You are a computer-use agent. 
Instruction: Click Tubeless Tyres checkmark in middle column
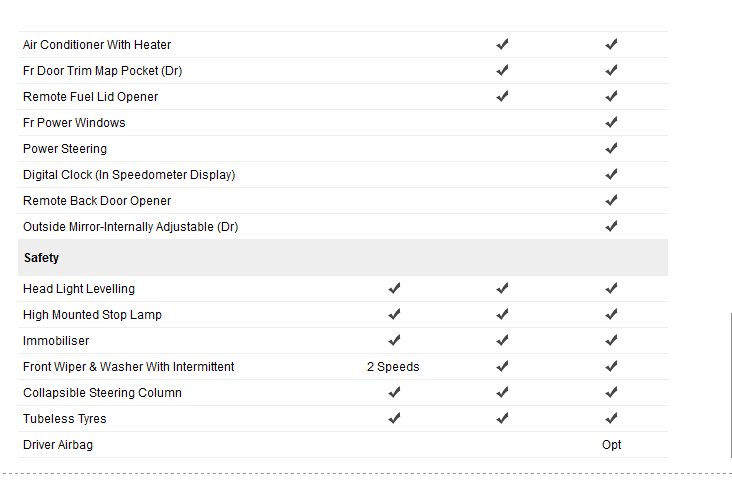point(502,419)
